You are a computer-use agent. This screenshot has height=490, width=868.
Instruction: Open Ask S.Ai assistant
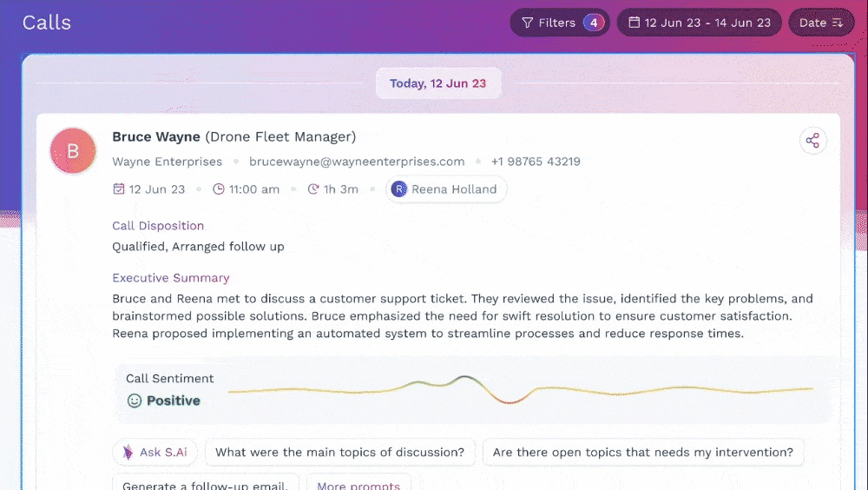tap(155, 453)
